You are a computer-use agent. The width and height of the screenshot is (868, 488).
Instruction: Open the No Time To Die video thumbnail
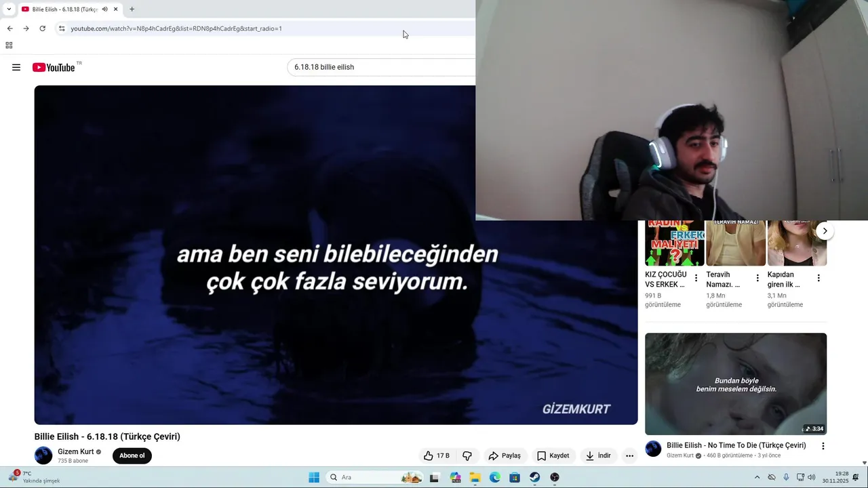[736, 384]
